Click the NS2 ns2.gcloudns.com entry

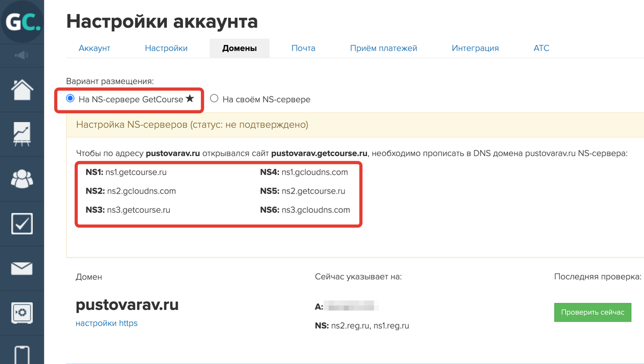131,191
